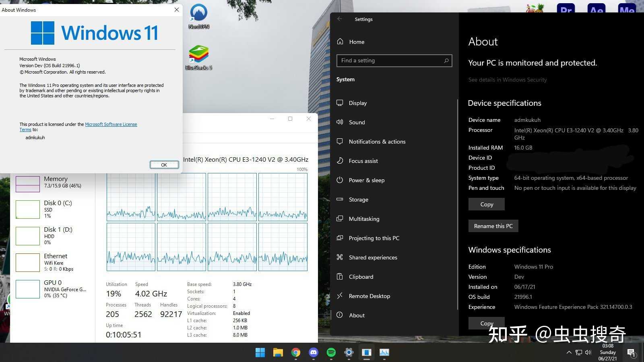Click the admkukuh device name value
Image resolution: width=644 pixels, height=362 pixels.
point(527,120)
